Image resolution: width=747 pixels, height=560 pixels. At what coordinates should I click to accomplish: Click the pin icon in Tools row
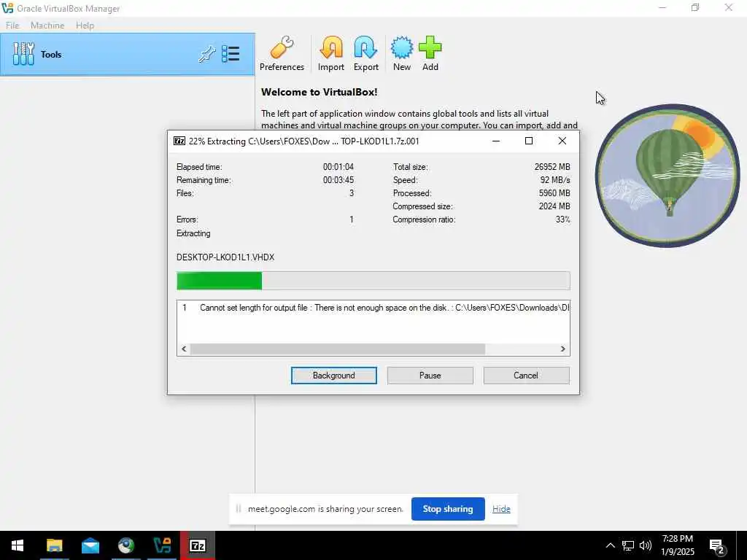tap(206, 54)
